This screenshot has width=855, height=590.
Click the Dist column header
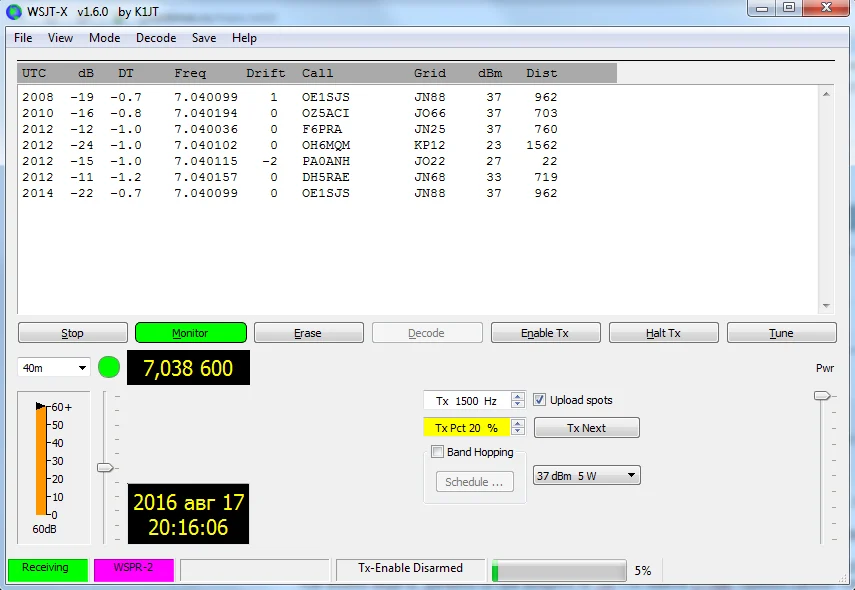[541, 73]
